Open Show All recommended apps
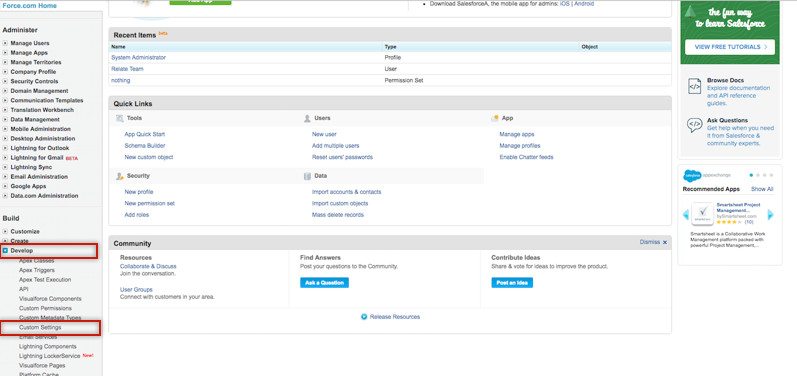Screen dimensions: 797x376 coord(762,189)
